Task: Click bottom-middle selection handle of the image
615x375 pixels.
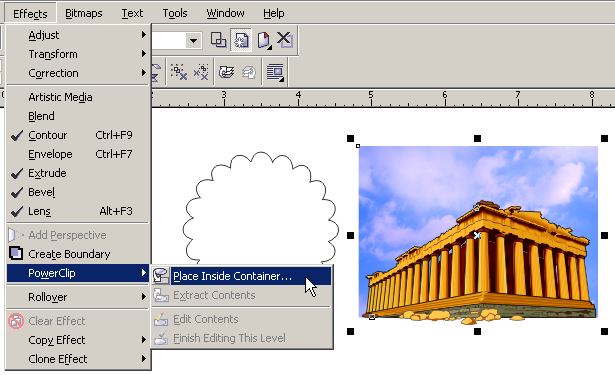Action: click(x=477, y=331)
